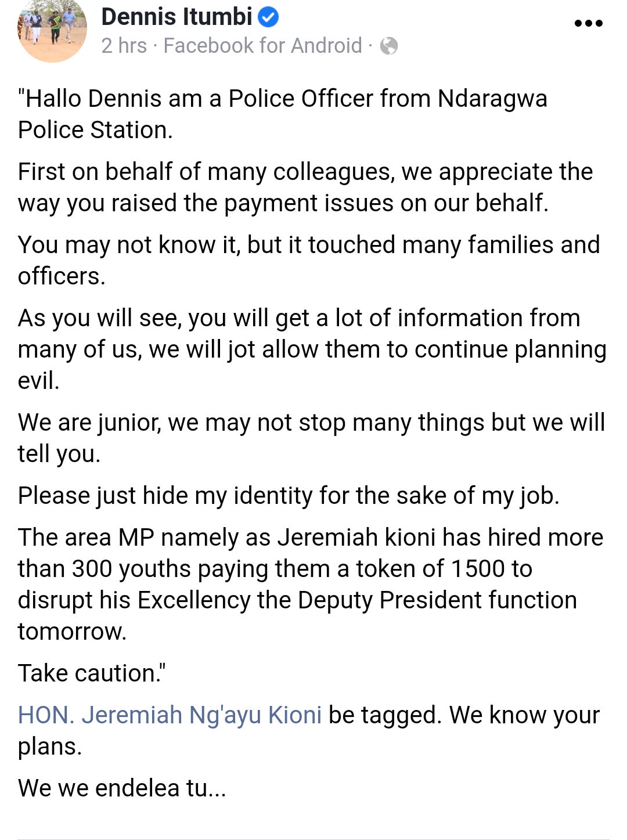Click the "Take caution." line
This screenshot has width=627, height=840.
tap(92, 673)
